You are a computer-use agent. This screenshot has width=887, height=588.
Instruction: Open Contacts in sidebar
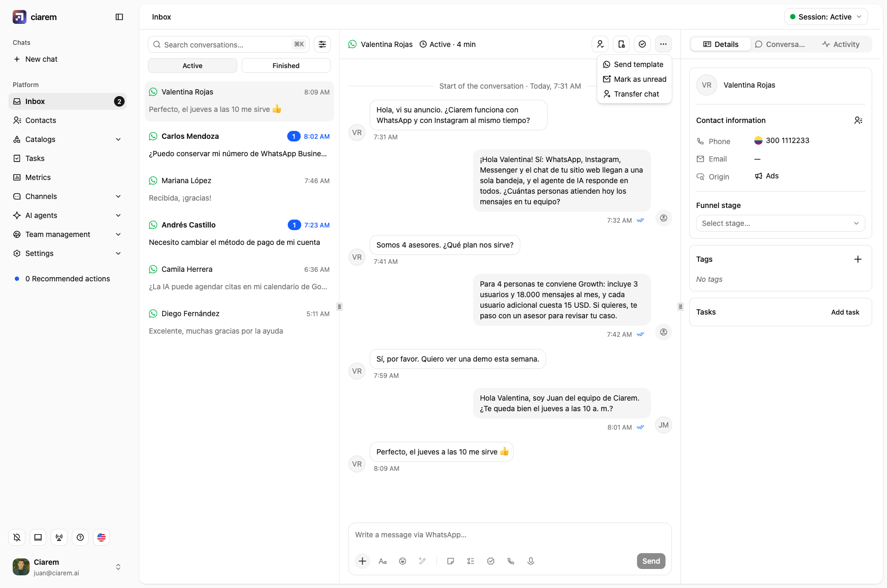pos(68,120)
